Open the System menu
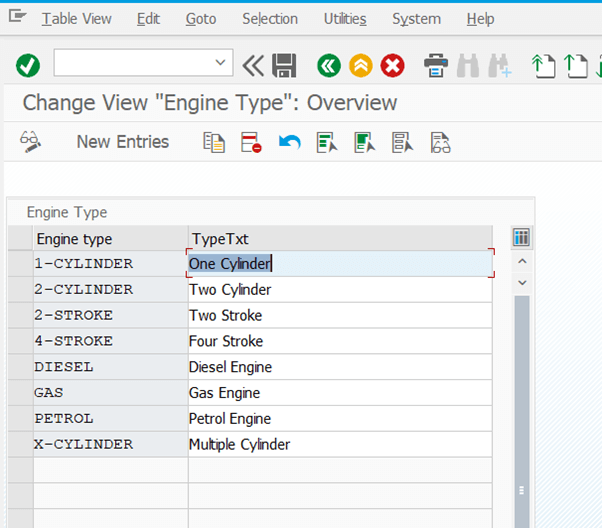The image size is (602, 528). pyautogui.click(x=417, y=19)
